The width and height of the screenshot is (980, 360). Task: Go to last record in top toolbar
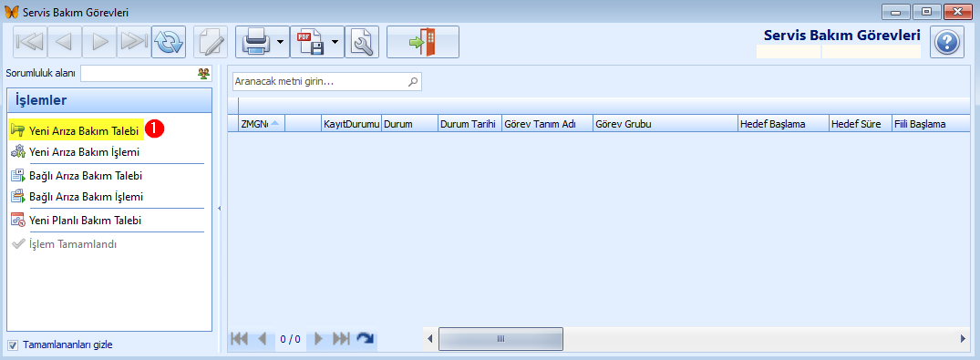[x=134, y=42]
